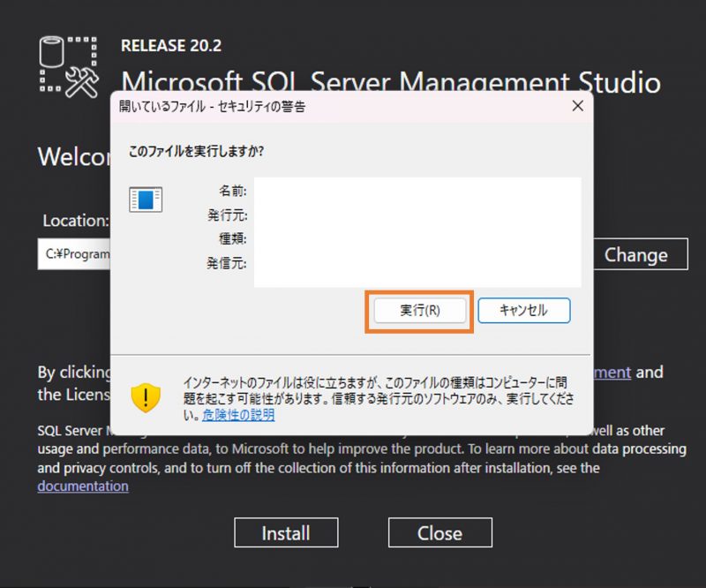This screenshot has height=588, width=706.
Task: Click the 実行(R) run button
Action: 420,311
